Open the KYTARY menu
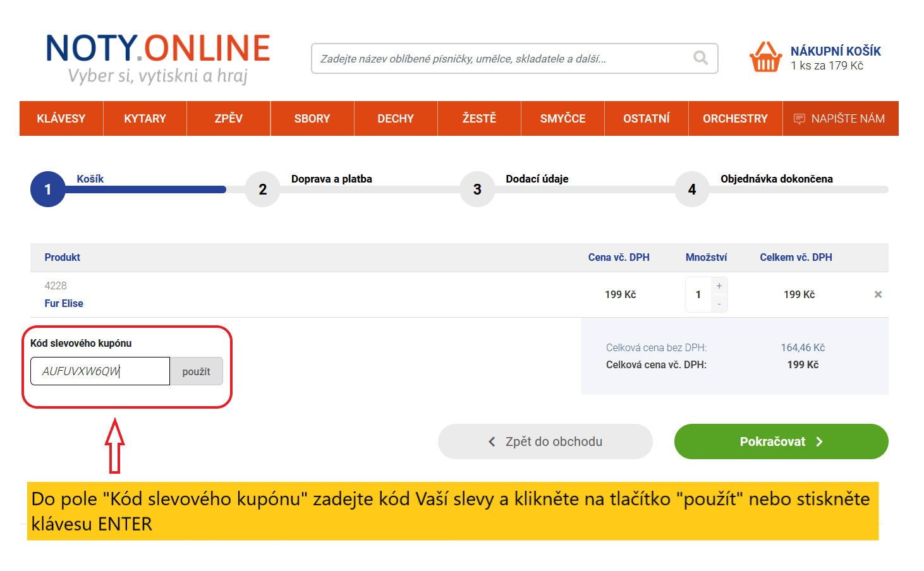 (145, 119)
